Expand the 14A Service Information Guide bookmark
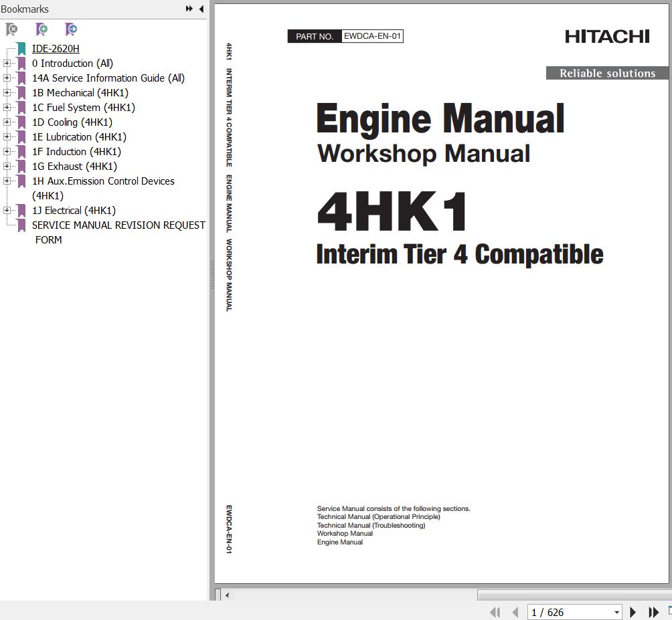The image size is (672, 620). (x=7, y=78)
